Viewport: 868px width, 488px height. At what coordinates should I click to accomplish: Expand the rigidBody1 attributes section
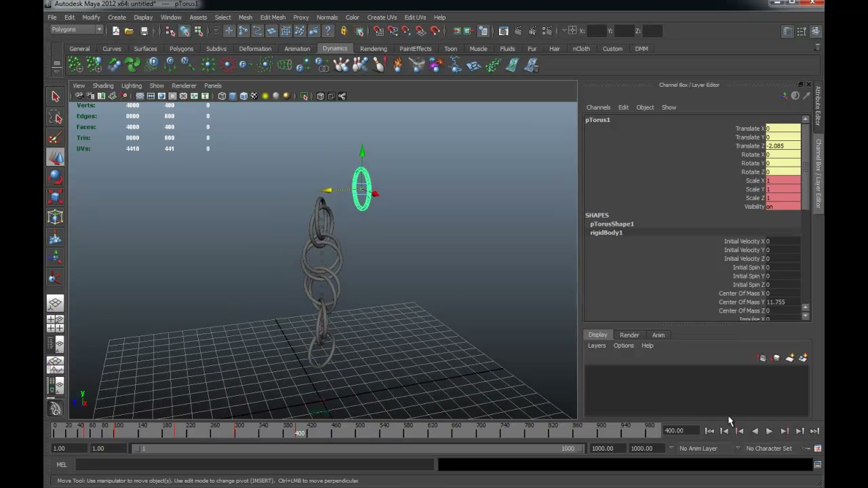606,232
